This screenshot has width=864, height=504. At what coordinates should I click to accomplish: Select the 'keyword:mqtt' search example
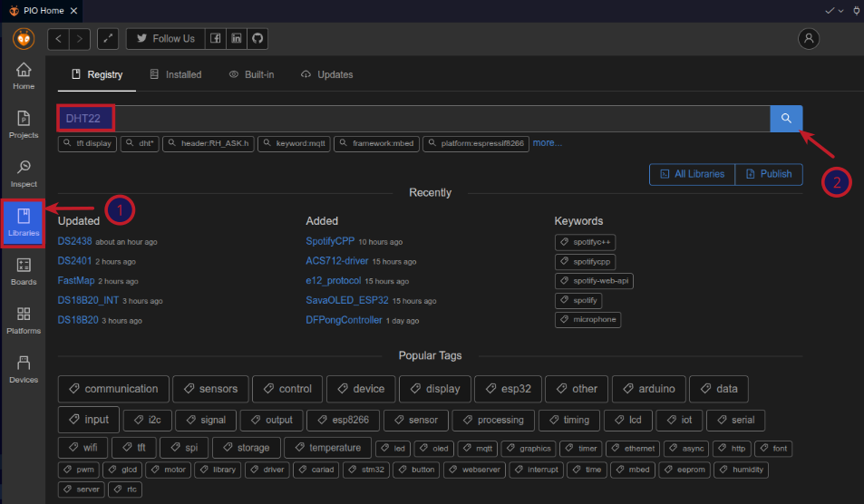[x=295, y=143]
